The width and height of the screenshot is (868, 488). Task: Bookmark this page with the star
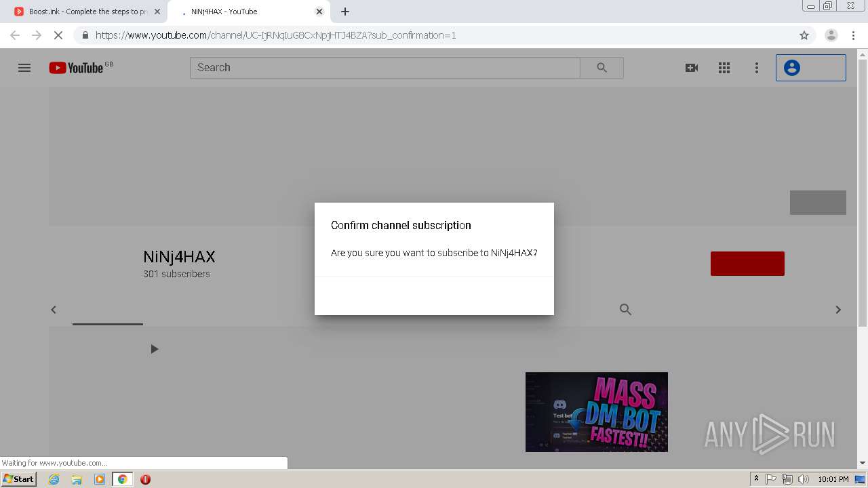tap(804, 35)
